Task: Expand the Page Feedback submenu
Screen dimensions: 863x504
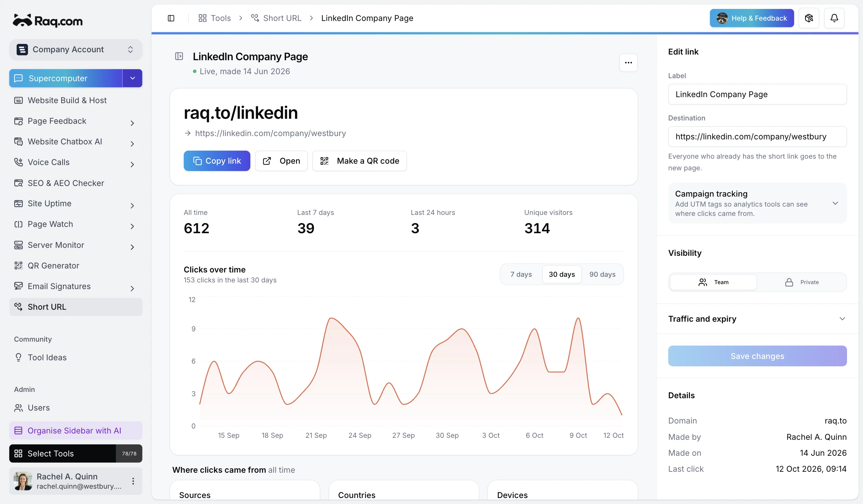Action: [132, 122]
